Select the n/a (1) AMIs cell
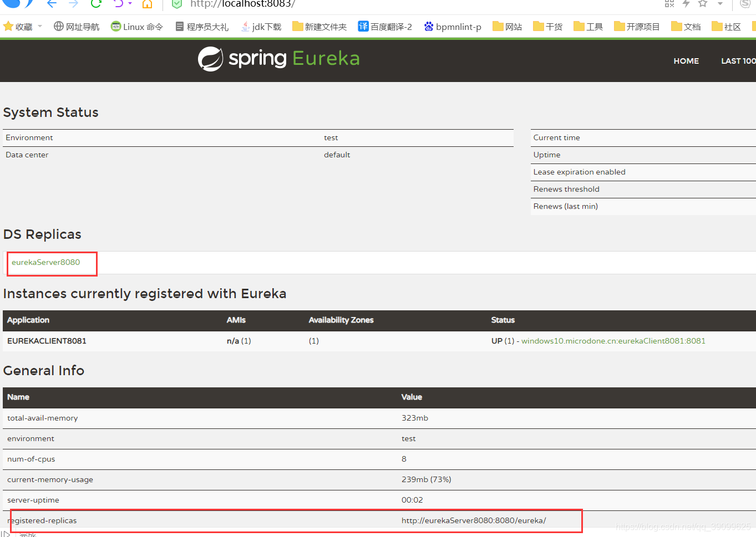756x537 pixels. [239, 341]
